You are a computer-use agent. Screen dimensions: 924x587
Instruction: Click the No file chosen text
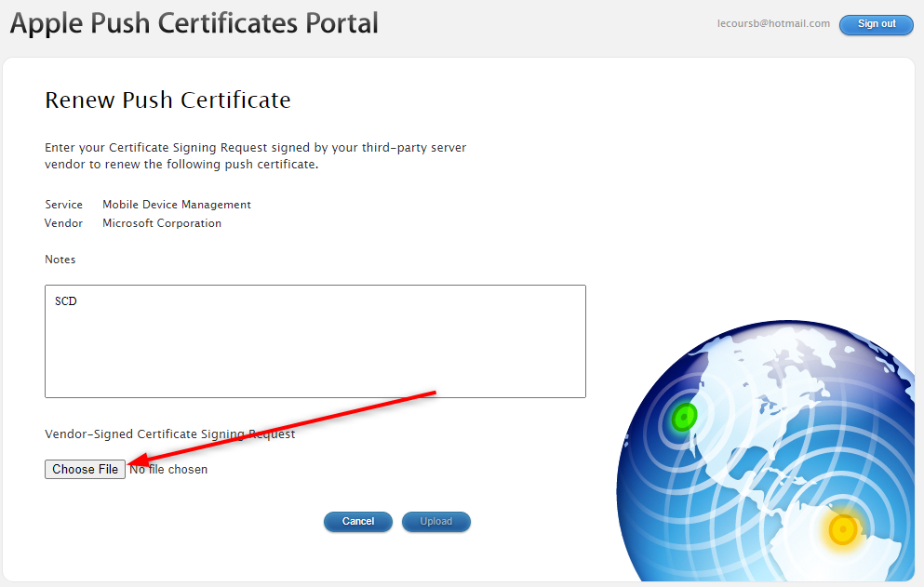tap(168, 470)
